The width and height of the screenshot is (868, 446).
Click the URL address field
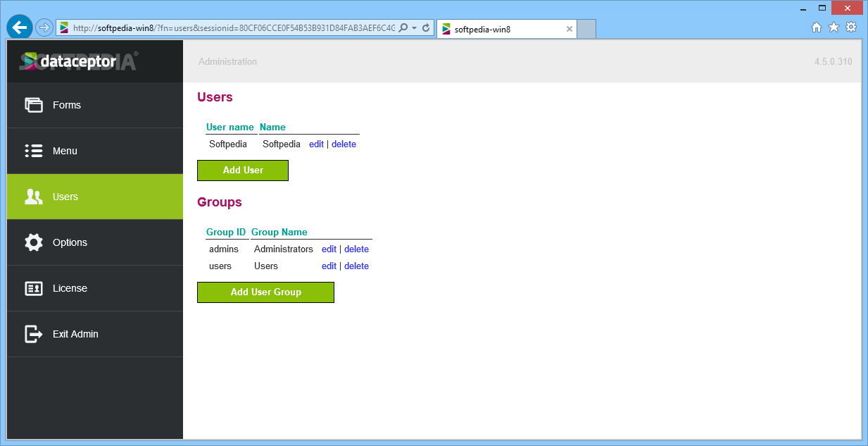click(232, 28)
